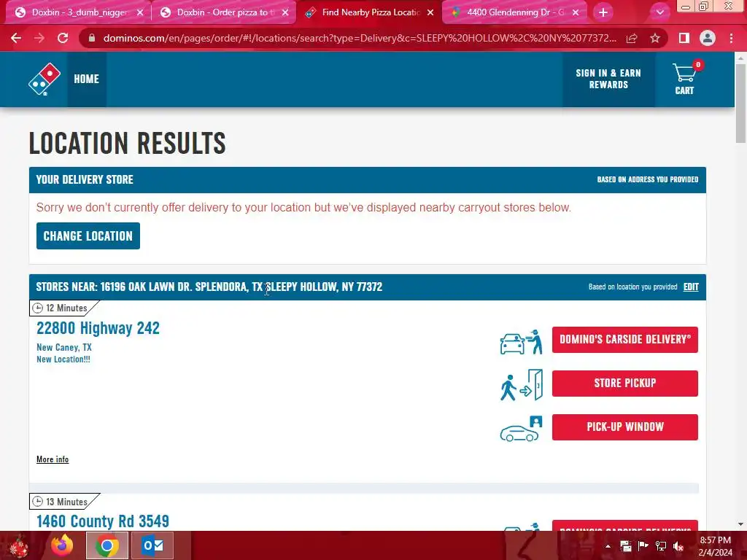Expand the tab search dropdown

pos(659,13)
